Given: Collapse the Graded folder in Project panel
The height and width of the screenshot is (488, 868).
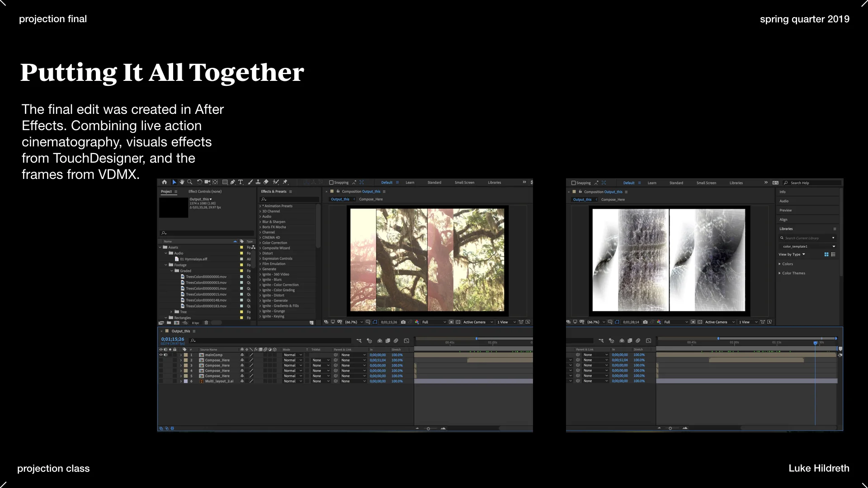Looking at the screenshot, I should point(172,271).
